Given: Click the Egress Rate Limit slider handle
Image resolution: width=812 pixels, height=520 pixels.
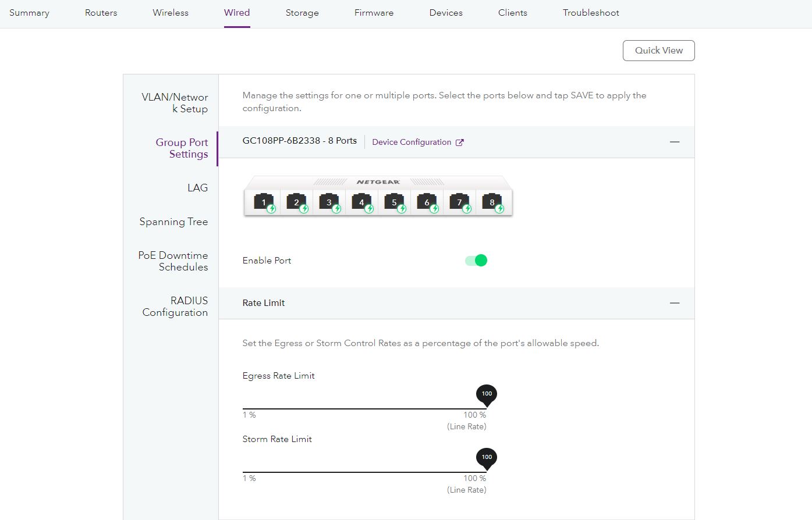Looking at the screenshot, I should click(x=487, y=396).
